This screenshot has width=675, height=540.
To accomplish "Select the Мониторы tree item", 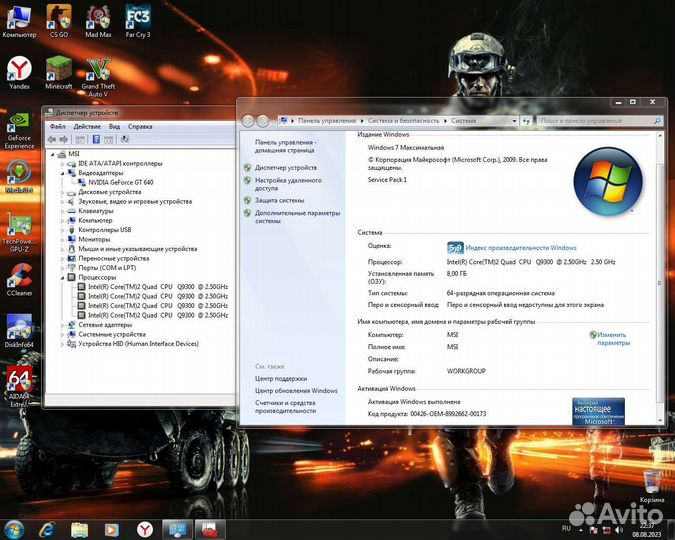I will click(94, 239).
